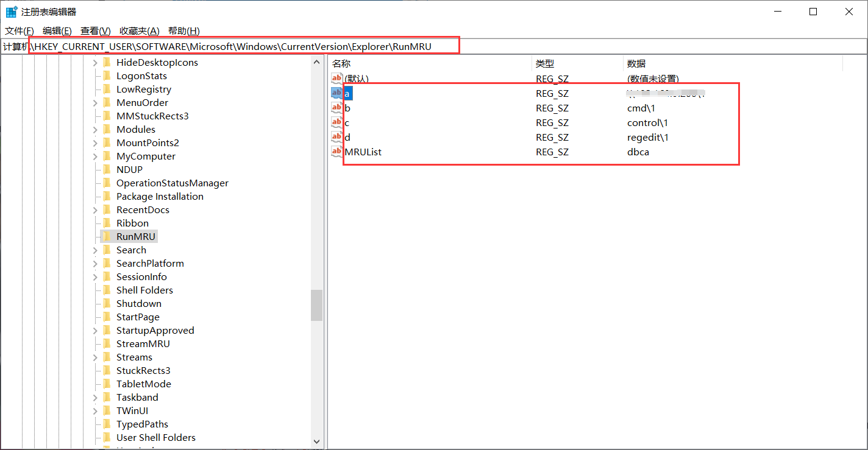Image resolution: width=868 pixels, height=450 pixels.
Task: Expand the SearchPlatform key
Action: (x=95, y=264)
